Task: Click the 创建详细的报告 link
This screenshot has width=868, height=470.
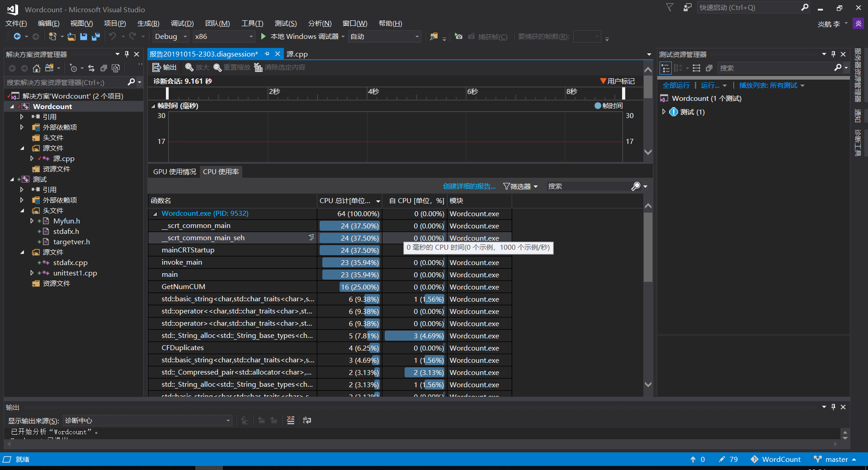Action: coord(469,186)
